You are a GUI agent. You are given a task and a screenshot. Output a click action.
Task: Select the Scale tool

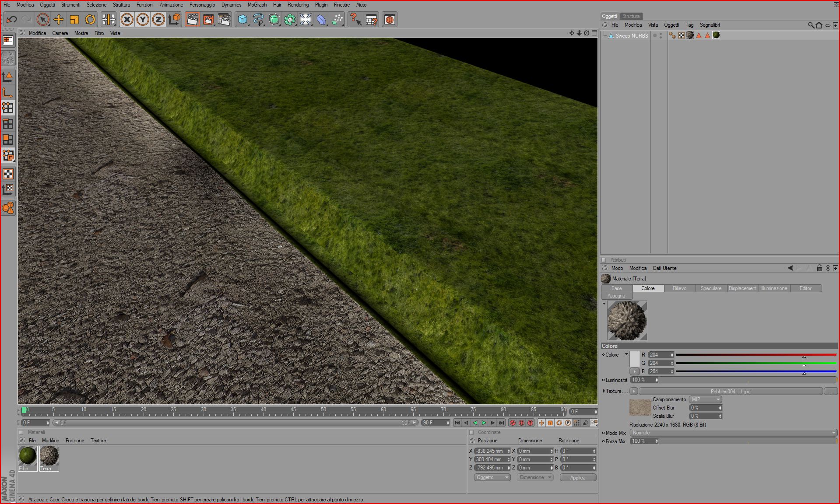pyautogui.click(x=74, y=20)
